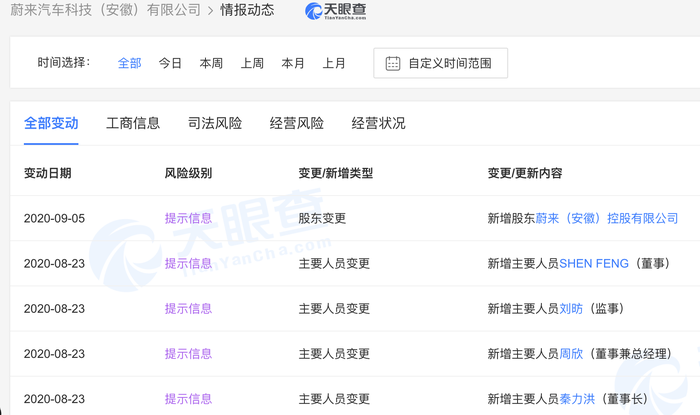Select 提示信息 in the 2020-09-05 row
The image size is (700, 415).
point(188,218)
